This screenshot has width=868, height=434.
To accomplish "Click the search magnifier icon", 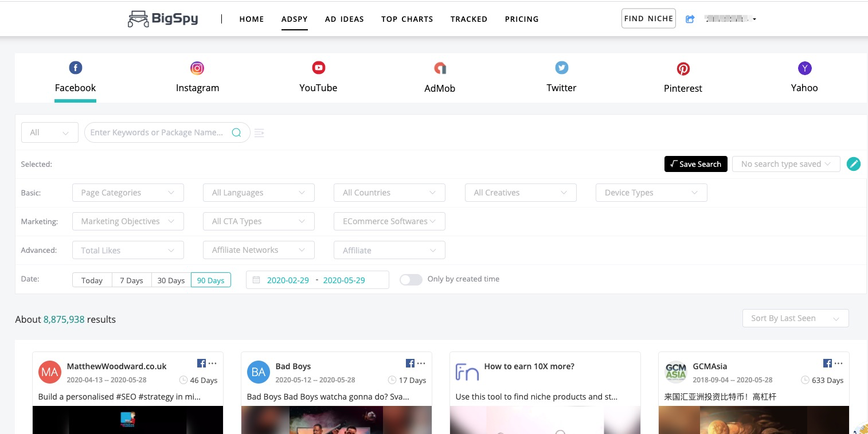I will point(236,132).
